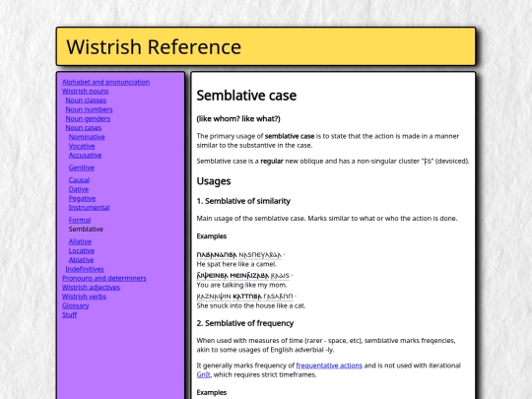
Task: Open Genitive case page
Action: coord(82,167)
